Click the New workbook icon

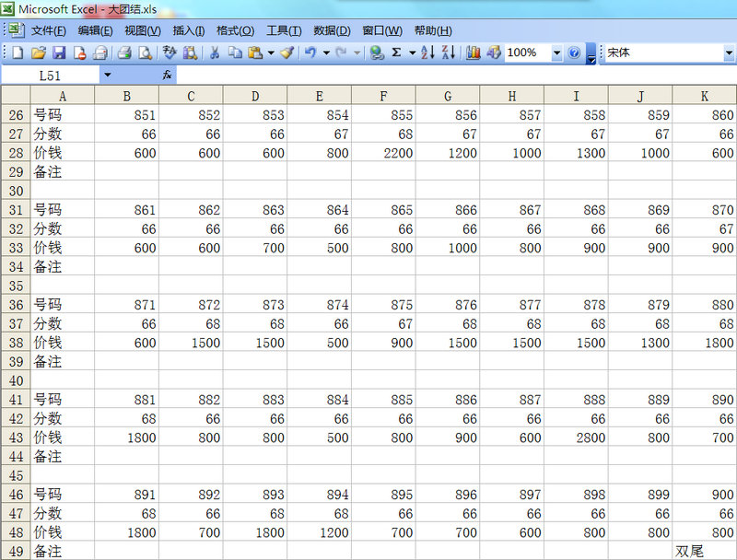pyautogui.click(x=18, y=53)
